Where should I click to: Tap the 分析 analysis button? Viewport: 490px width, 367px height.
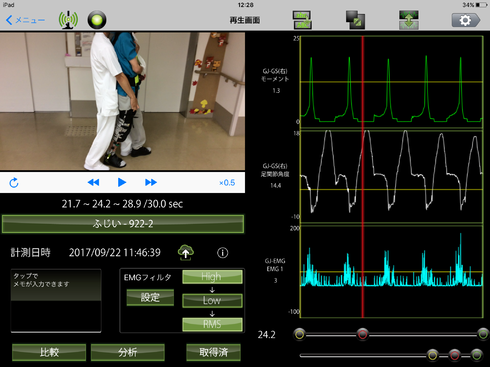click(128, 352)
